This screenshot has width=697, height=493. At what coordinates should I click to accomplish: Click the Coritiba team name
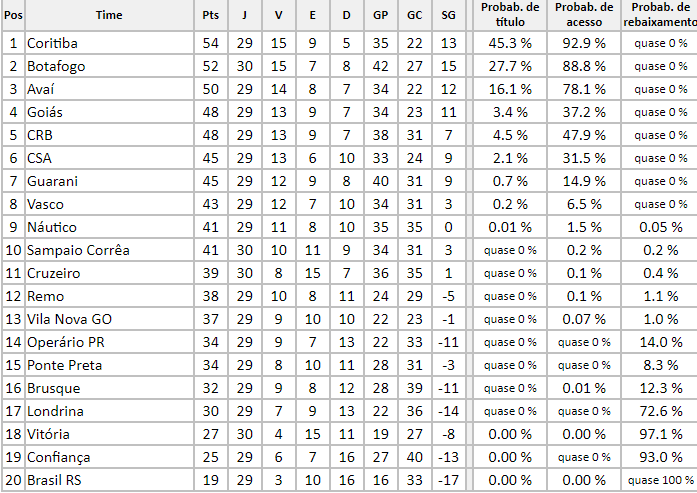pos(52,43)
